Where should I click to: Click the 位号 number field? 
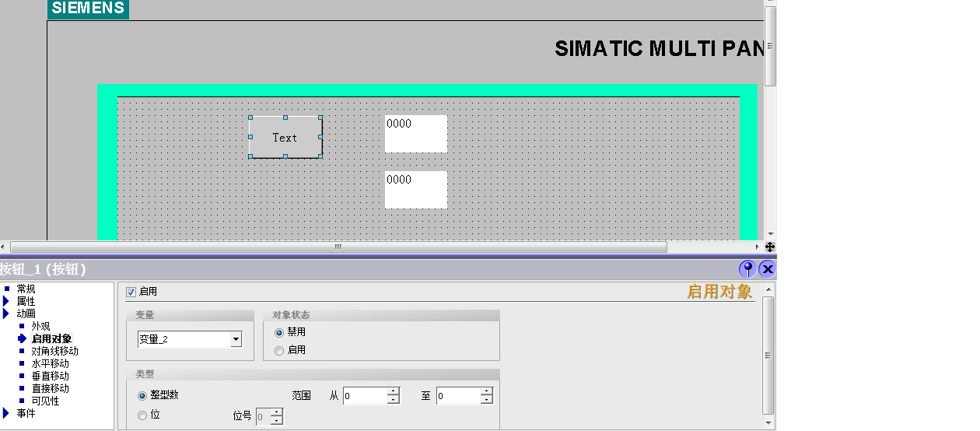click(263, 417)
